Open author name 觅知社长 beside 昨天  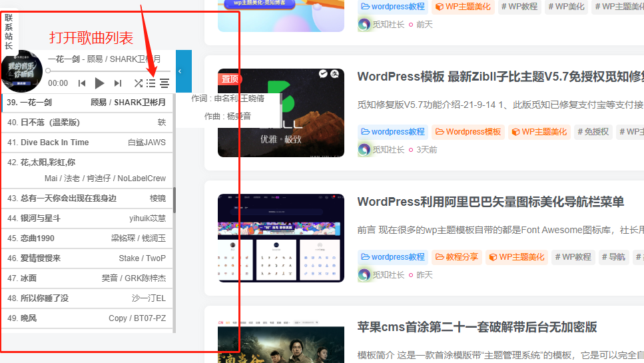click(x=388, y=275)
